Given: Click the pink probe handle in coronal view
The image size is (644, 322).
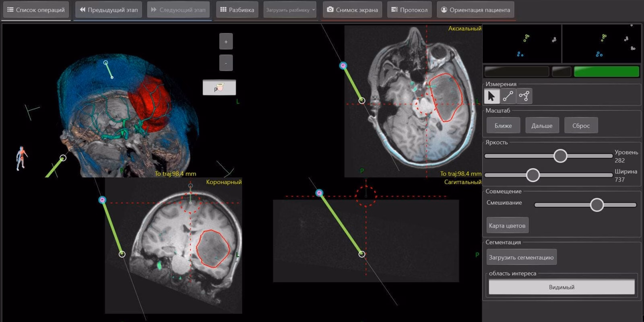Looking at the screenshot, I should point(102,200).
